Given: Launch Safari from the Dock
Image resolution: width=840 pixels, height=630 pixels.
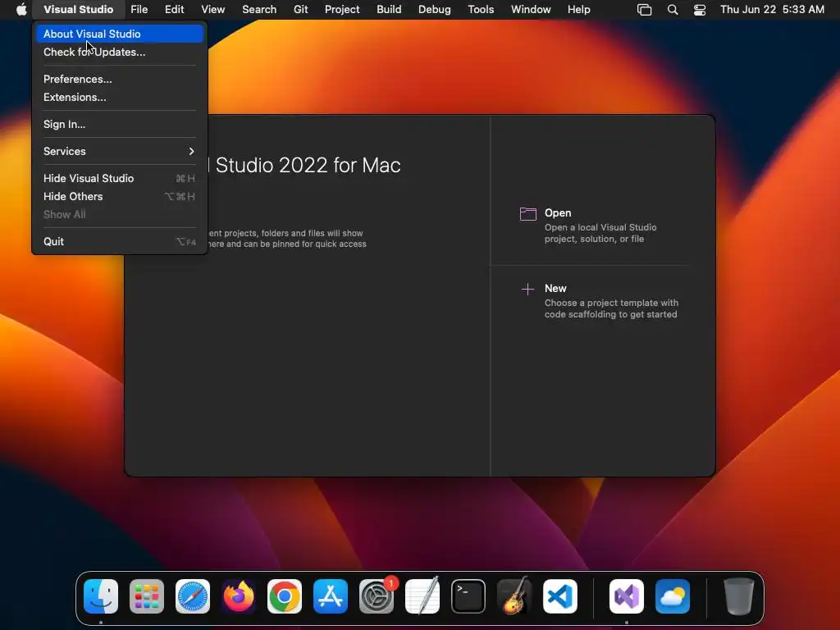Looking at the screenshot, I should (193, 596).
